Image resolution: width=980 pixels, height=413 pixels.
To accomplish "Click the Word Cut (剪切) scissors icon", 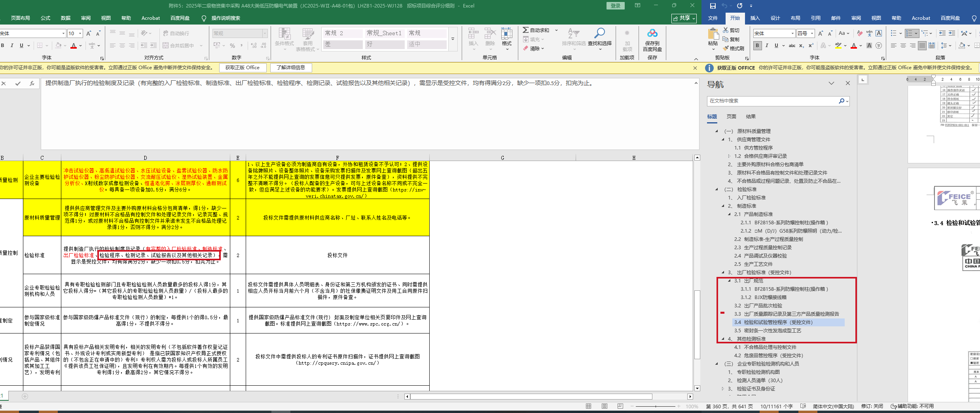I will (x=726, y=30).
